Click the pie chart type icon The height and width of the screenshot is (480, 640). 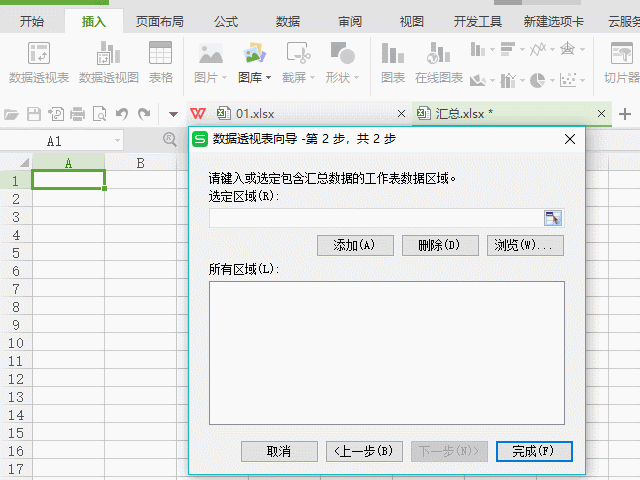pos(538,80)
